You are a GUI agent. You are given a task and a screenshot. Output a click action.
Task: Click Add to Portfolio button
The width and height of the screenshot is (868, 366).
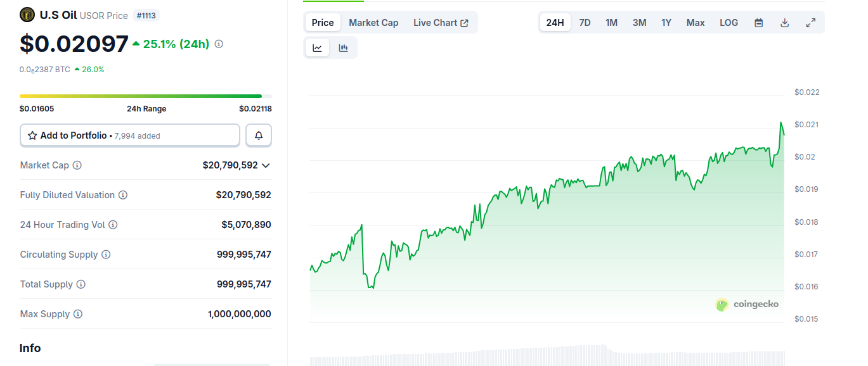coord(130,136)
